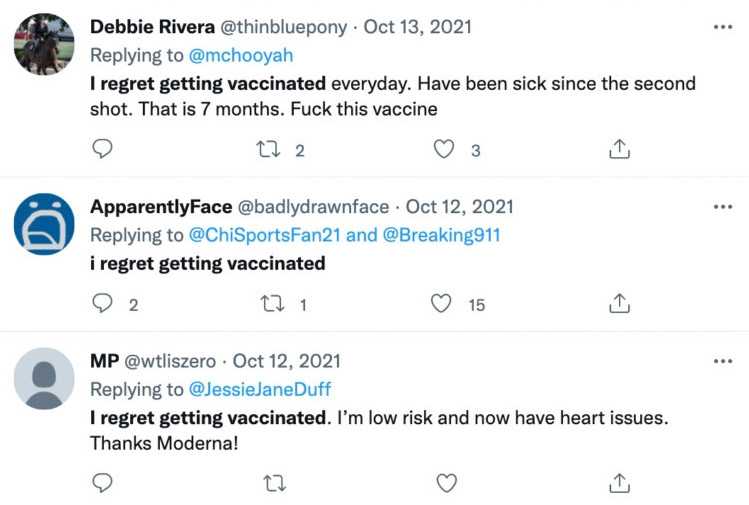Like MP's tweet about Moderna
The height and width of the screenshot is (505, 749).
tap(446, 483)
